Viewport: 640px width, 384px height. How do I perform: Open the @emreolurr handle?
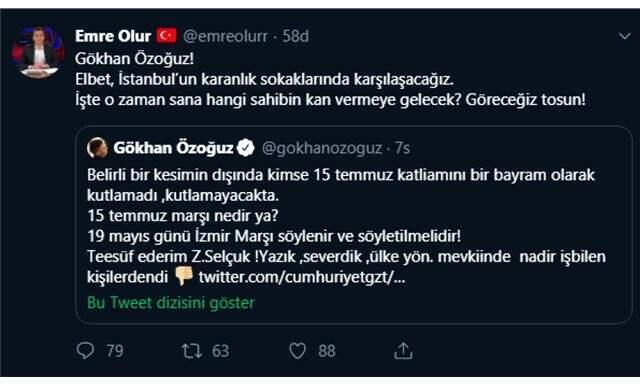tap(225, 36)
